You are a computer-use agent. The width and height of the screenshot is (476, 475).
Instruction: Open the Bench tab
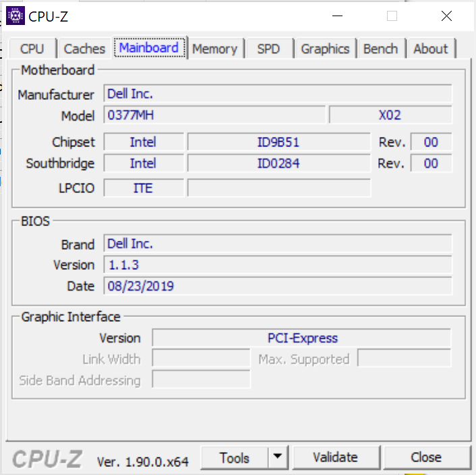381,49
